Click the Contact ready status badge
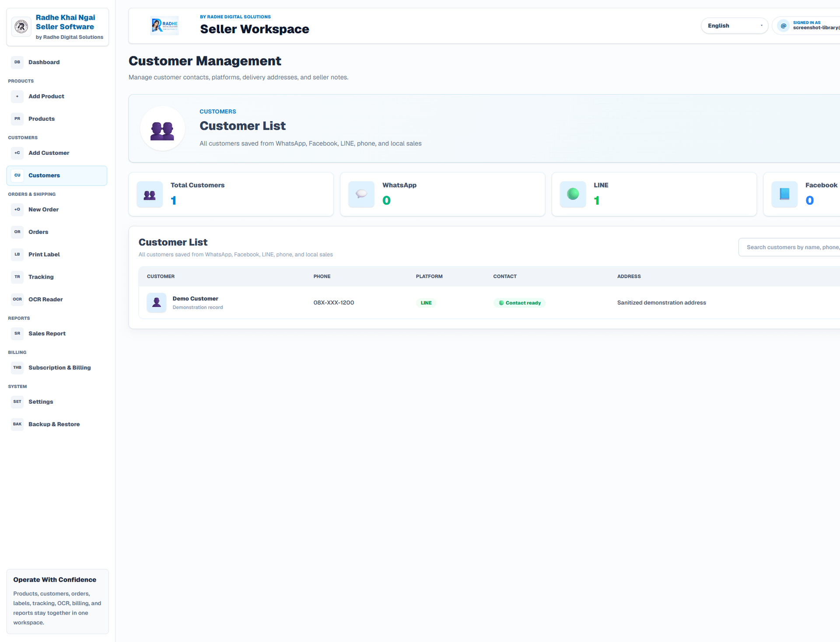840x642 pixels. pos(519,303)
